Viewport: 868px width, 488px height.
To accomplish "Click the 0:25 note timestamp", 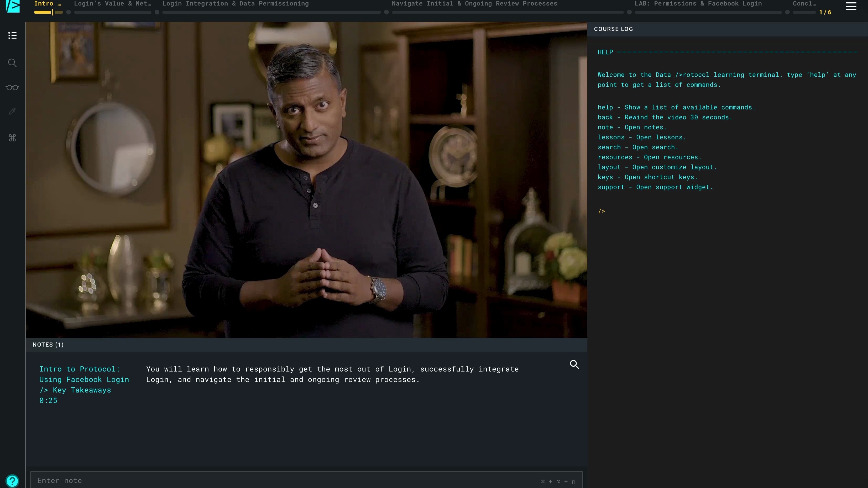I will coord(48,400).
